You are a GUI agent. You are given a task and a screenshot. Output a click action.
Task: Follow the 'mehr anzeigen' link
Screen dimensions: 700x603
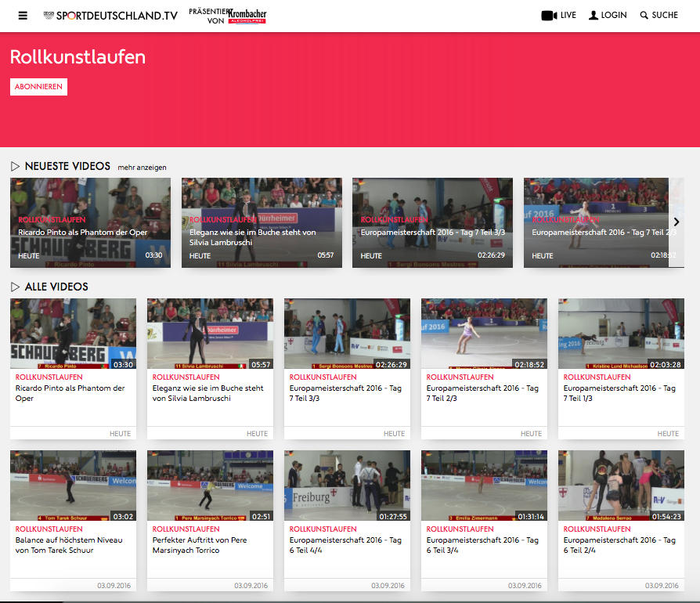(142, 168)
